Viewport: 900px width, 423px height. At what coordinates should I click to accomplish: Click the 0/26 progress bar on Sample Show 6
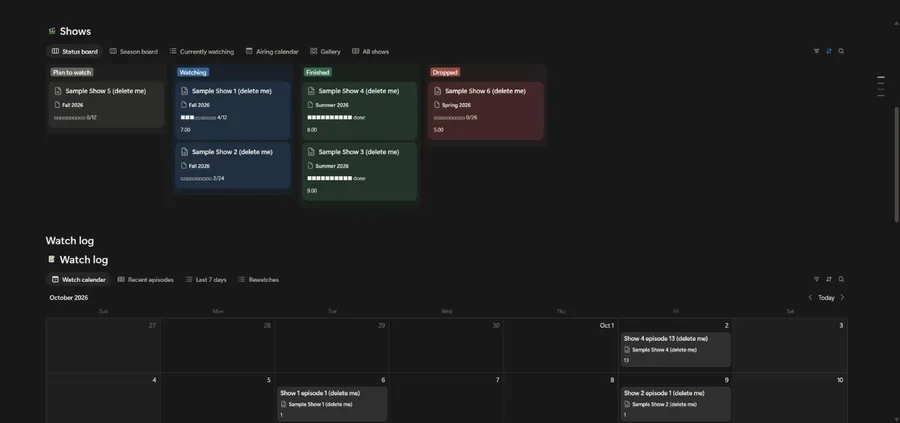[x=456, y=118]
